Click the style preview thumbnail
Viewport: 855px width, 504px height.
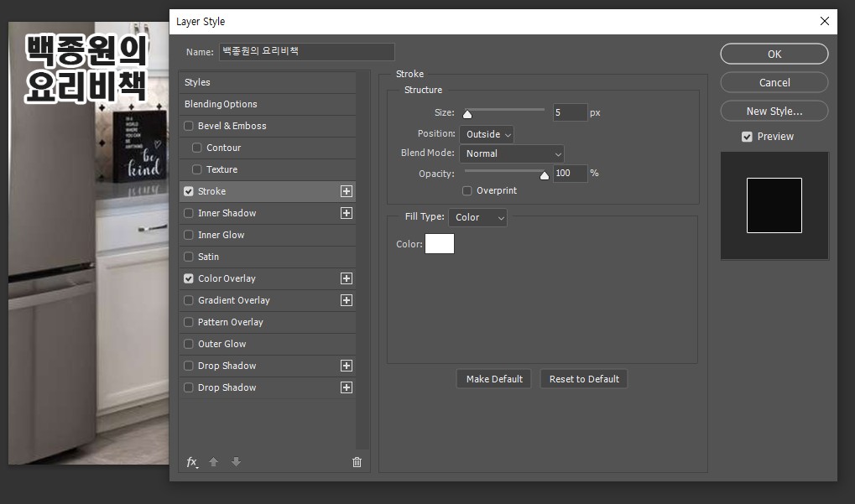pyautogui.click(x=774, y=205)
